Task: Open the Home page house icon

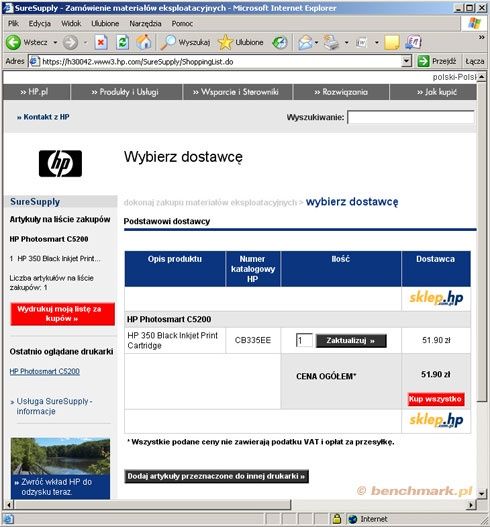Action: (x=144, y=42)
